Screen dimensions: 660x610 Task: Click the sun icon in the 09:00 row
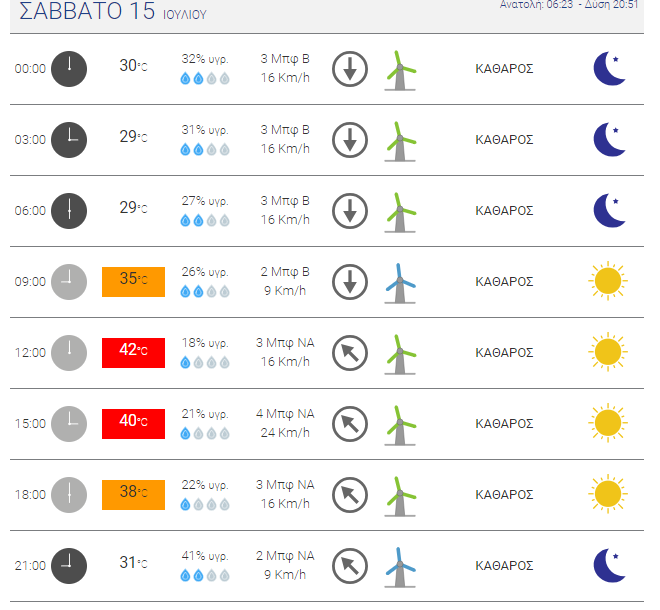tap(608, 281)
